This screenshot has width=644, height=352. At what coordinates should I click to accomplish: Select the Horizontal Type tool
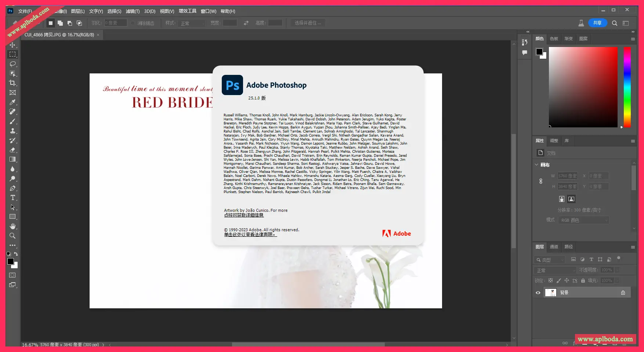point(12,197)
